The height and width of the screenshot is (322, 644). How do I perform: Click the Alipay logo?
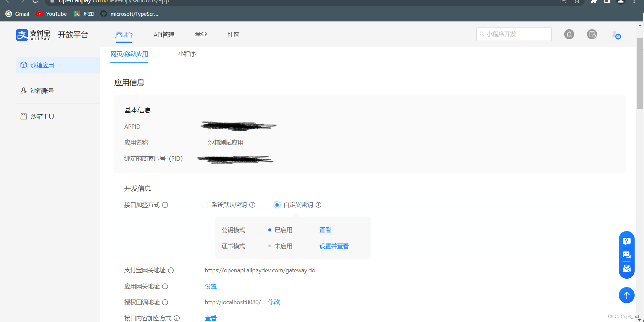tap(33, 35)
